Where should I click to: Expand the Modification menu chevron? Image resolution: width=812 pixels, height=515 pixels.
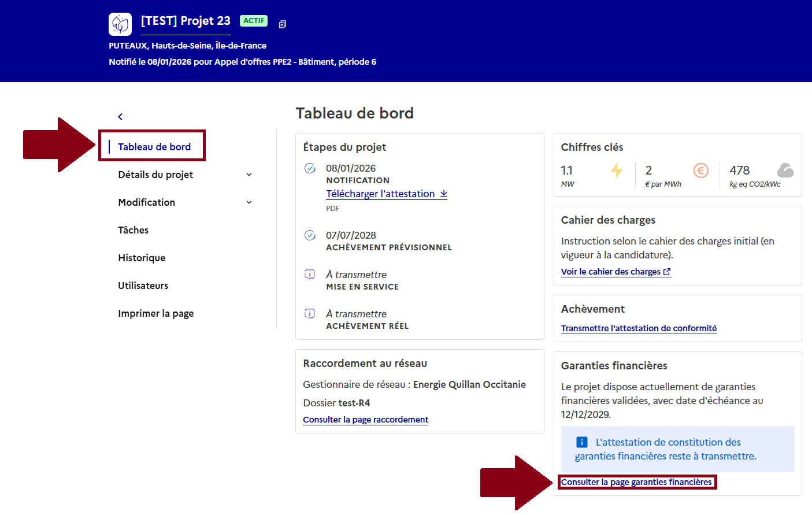[249, 202]
